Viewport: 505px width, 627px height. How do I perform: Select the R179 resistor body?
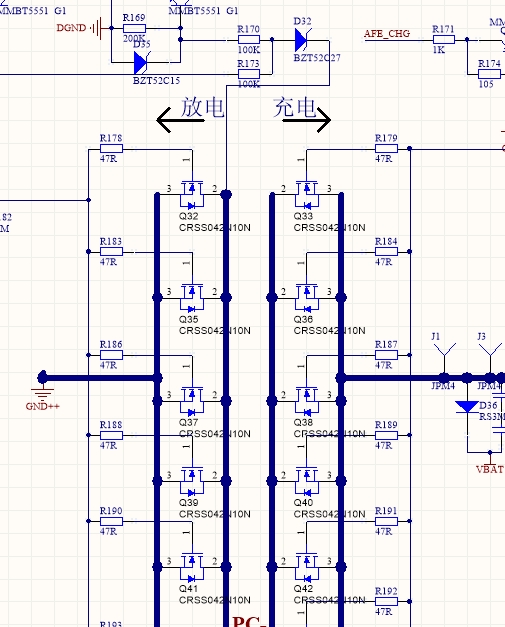(386, 149)
